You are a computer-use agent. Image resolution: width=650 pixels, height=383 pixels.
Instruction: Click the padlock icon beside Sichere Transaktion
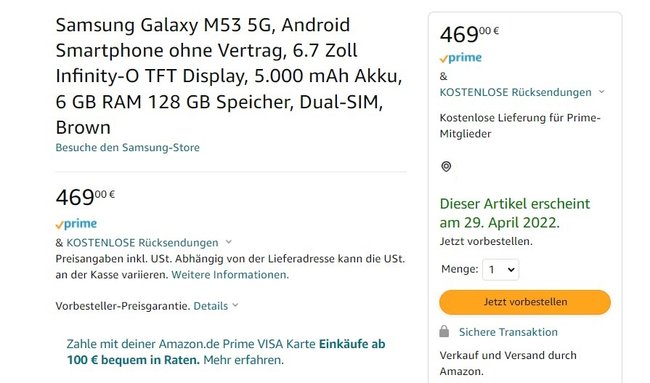click(444, 332)
